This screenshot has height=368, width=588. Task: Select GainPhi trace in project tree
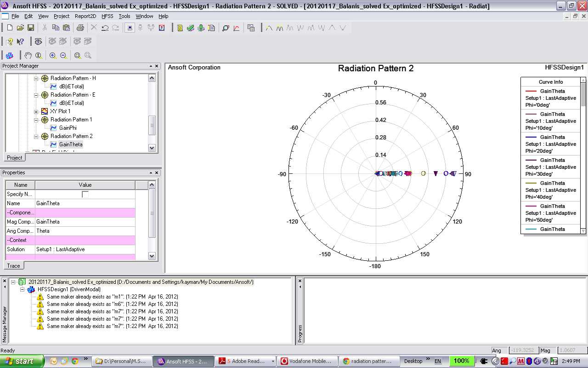(x=68, y=128)
